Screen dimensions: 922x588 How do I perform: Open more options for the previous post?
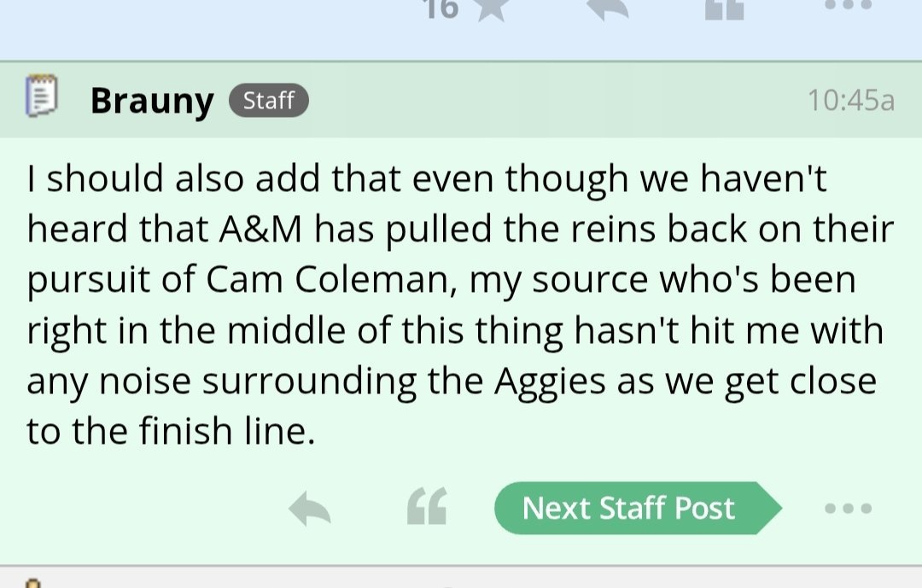coord(849,5)
